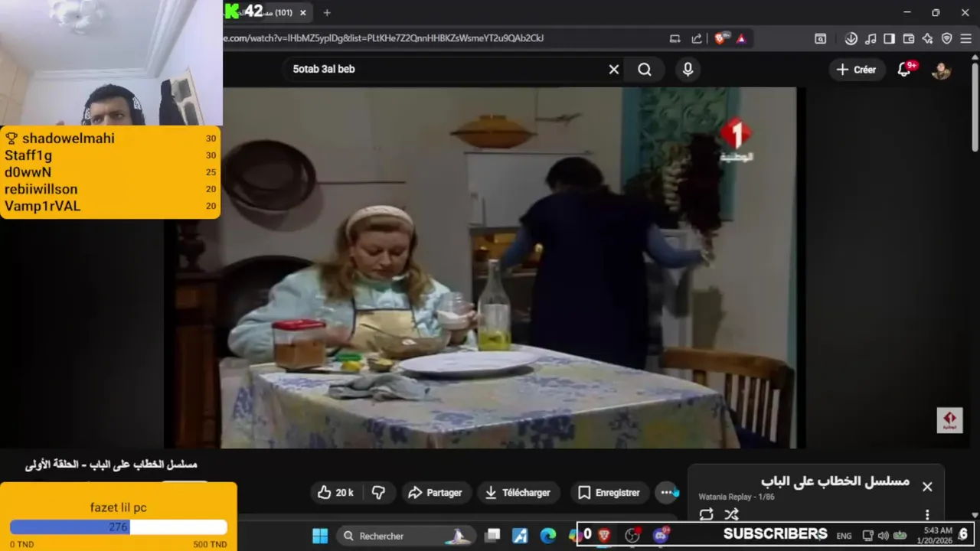Run search with the magnifier button
Screen dimensions: 980x551
[x=645, y=70]
